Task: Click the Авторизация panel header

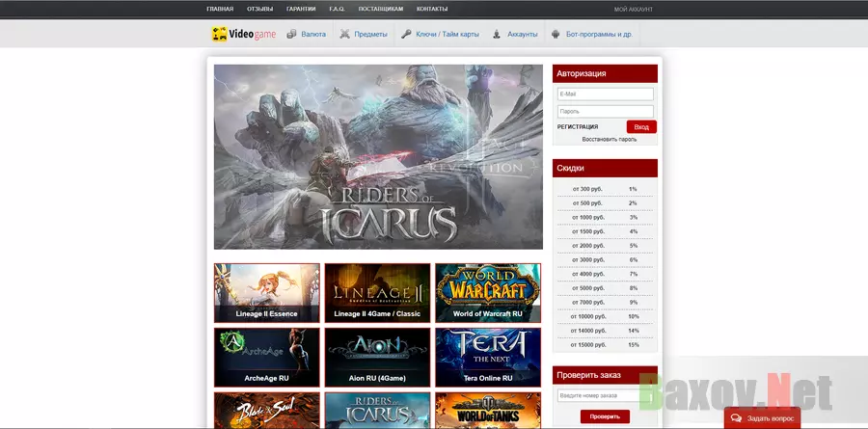Action: pyautogui.click(x=605, y=73)
